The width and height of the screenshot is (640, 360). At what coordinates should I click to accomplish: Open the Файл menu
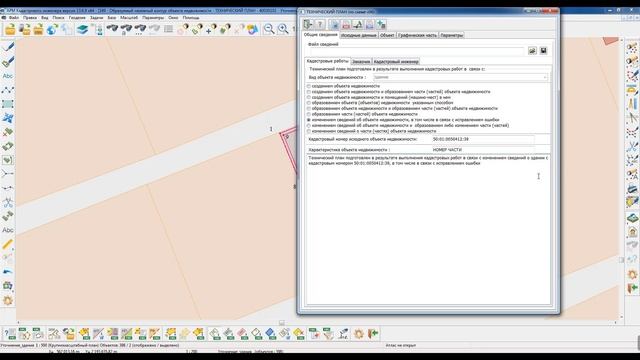coord(14,18)
